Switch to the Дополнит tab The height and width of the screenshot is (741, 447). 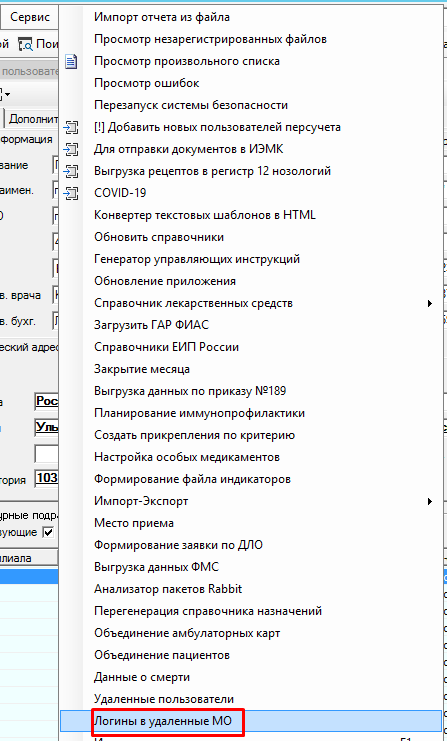tap(32, 119)
